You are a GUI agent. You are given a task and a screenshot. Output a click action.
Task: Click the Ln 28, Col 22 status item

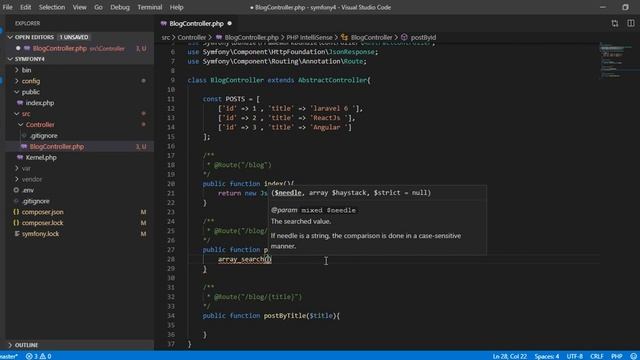(509, 356)
